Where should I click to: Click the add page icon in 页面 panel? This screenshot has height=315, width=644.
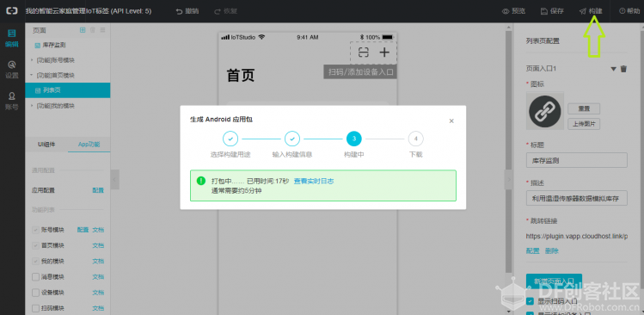point(83,30)
